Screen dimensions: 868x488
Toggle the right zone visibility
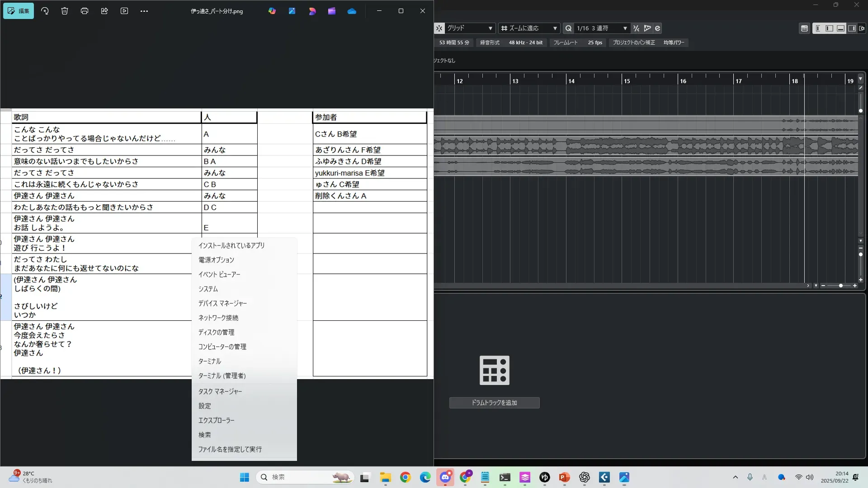pos(852,28)
